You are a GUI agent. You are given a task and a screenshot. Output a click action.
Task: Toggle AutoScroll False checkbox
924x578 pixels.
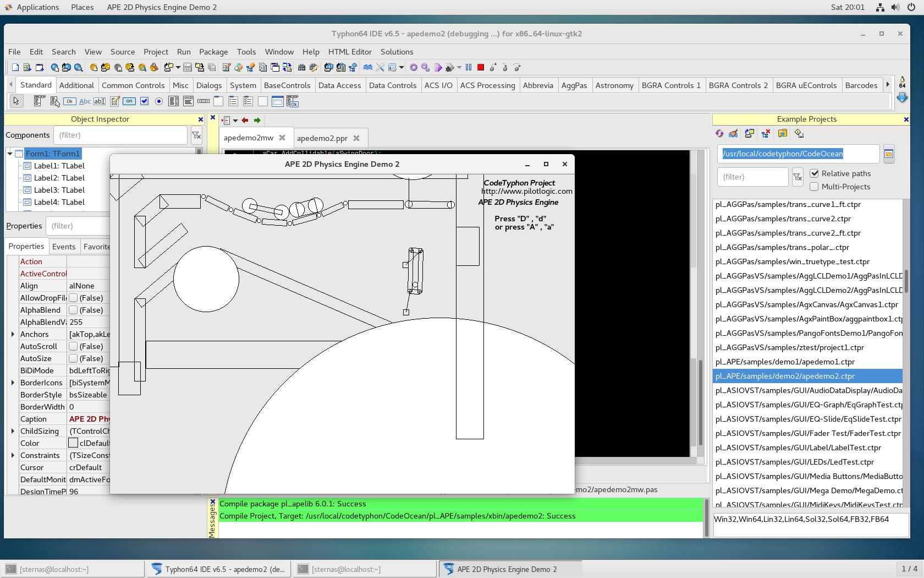tap(73, 346)
